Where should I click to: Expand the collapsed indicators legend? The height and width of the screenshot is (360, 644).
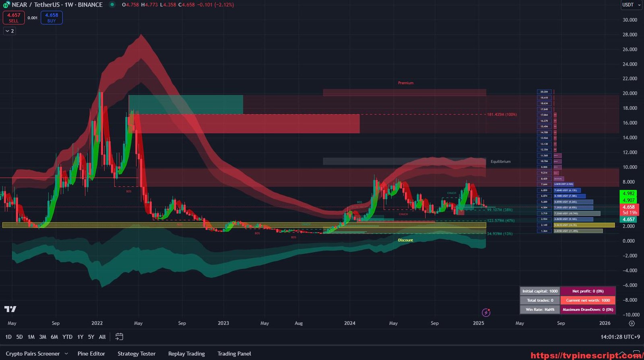10,31
